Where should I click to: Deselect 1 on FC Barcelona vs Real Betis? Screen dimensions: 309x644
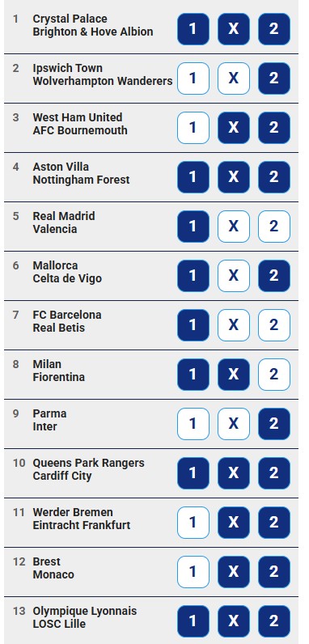(x=193, y=325)
